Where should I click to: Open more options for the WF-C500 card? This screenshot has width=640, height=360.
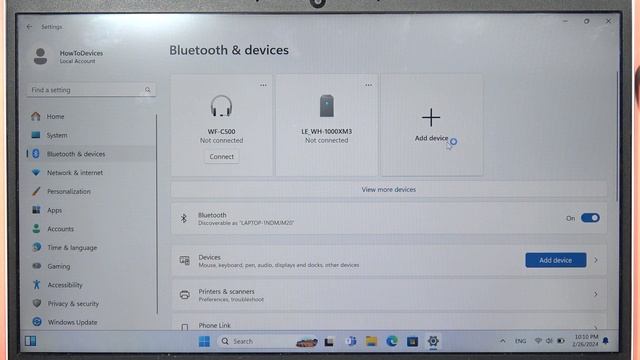[x=263, y=85]
